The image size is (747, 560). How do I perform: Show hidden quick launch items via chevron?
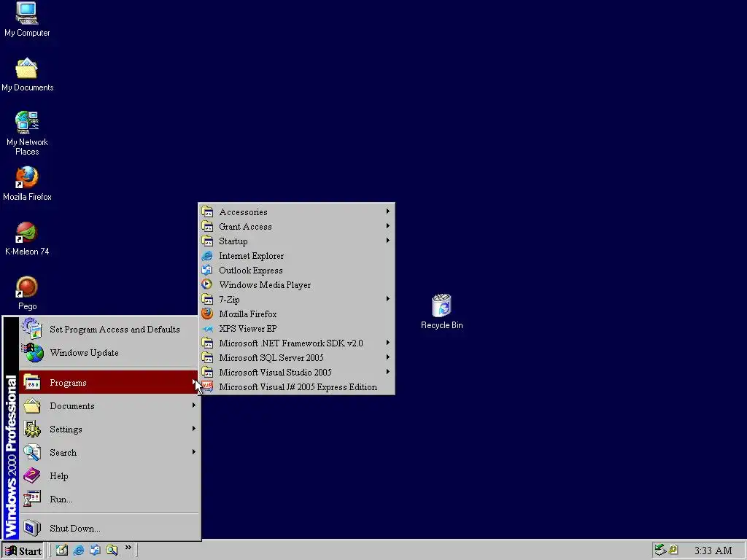[x=128, y=548]
